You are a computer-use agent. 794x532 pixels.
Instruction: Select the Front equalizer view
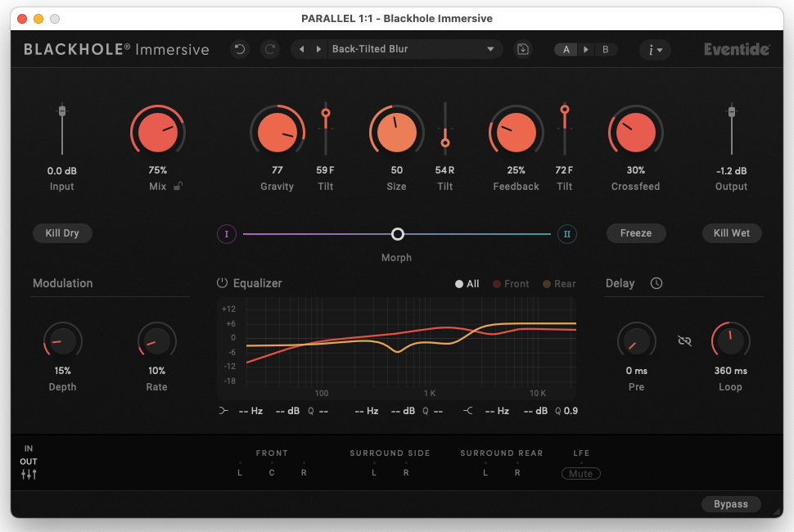511,284
